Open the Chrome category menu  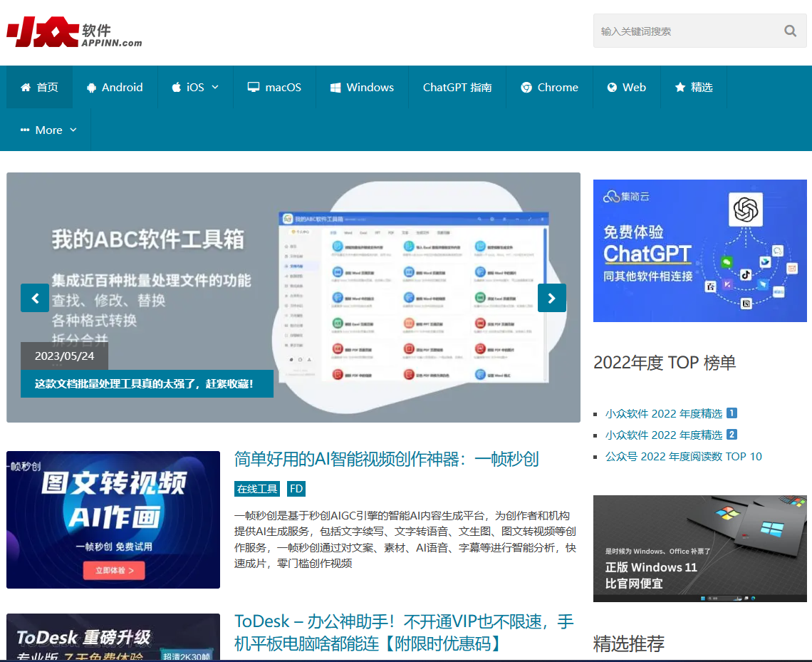(549, 87)
